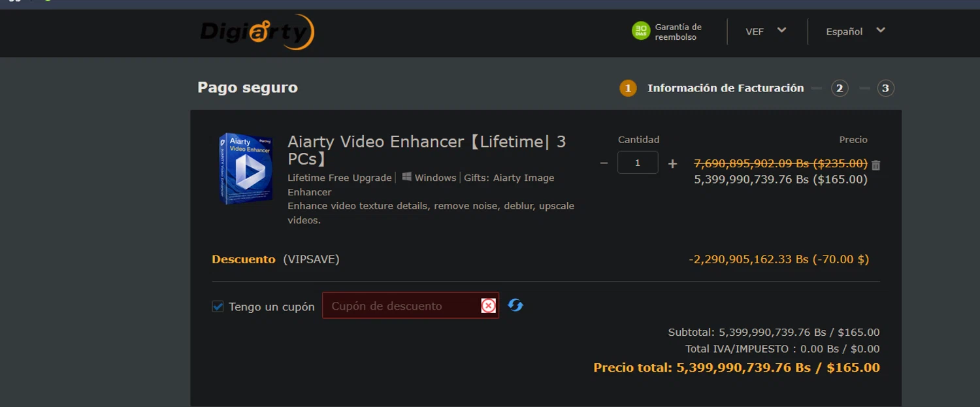Apply coupon with the blue refresh icon
This screenshot has height=407, width=980.
click(x=515, y=305)
